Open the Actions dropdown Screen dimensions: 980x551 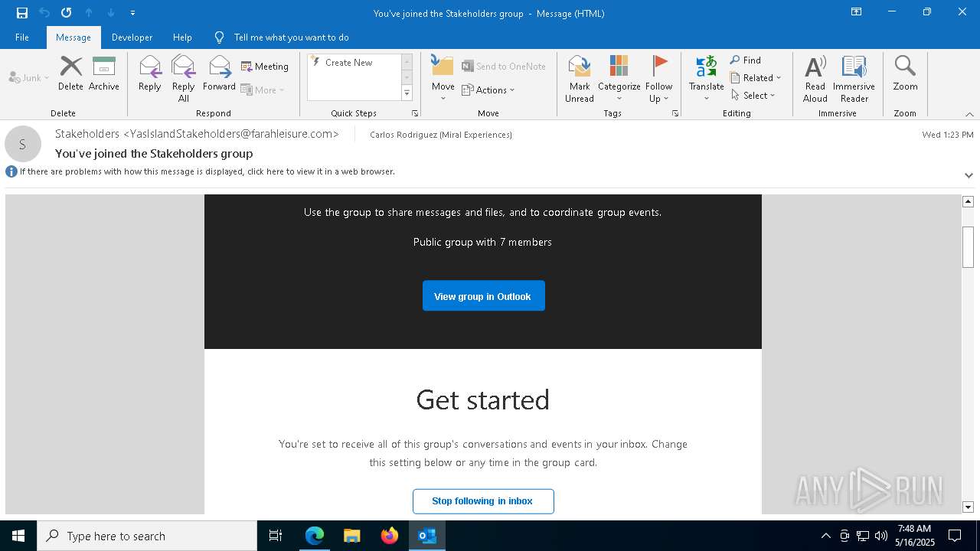pos(488,90)
